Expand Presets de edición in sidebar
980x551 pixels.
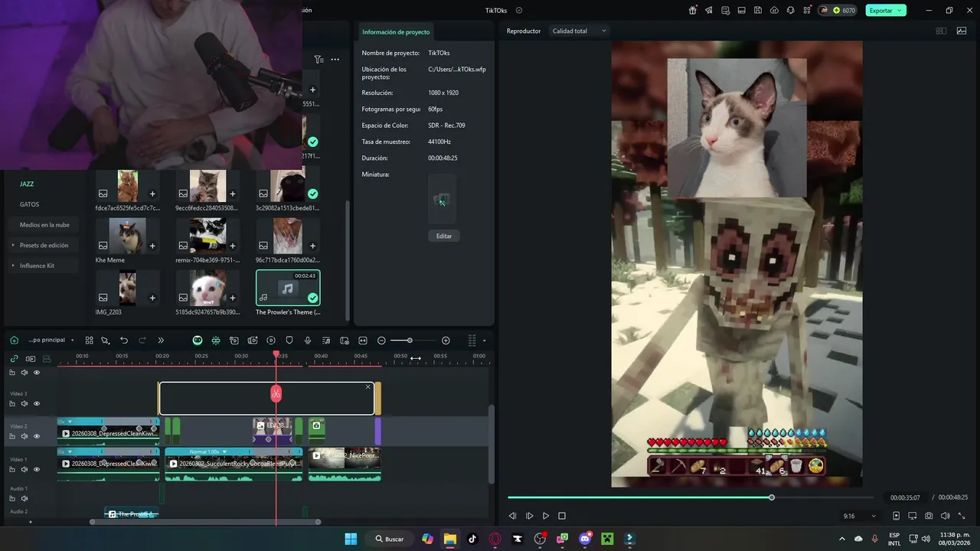(44, 245)
